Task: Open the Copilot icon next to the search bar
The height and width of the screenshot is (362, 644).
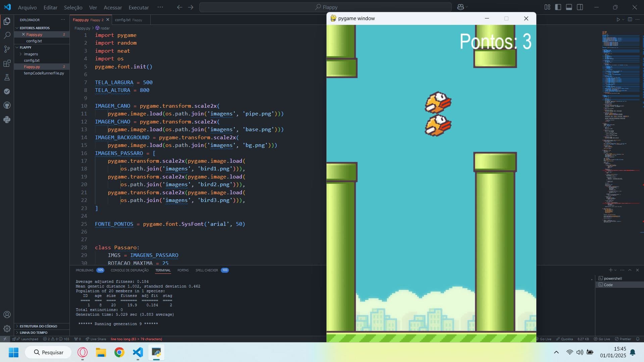Action: click(x=460, y=7)
